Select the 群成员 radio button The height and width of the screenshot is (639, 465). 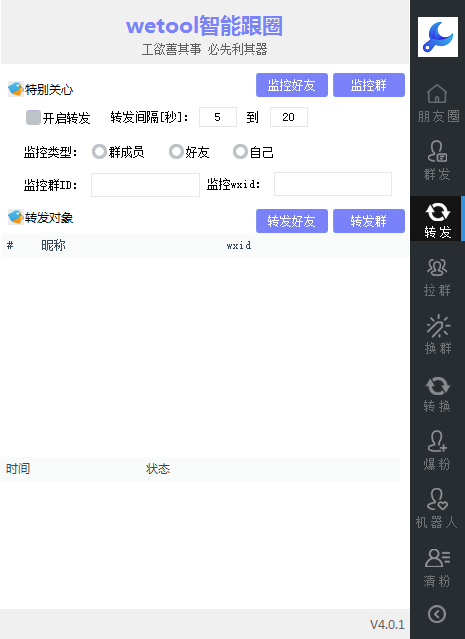[x=99, y=152]
